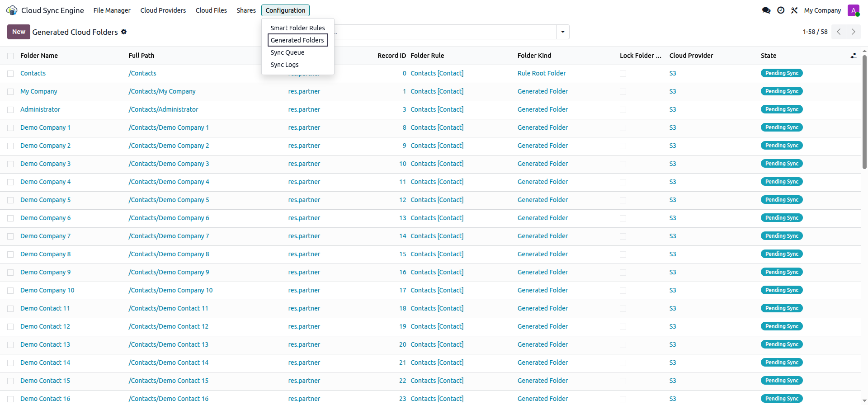
Task: Select the Demo Company 1 row checkbox
Action: pos(10,128)
